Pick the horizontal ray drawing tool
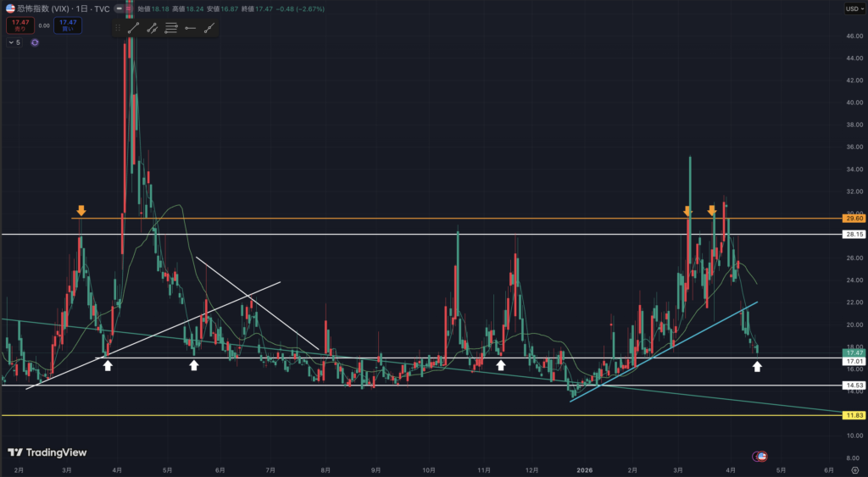The image size is (868, 477). 190,28
